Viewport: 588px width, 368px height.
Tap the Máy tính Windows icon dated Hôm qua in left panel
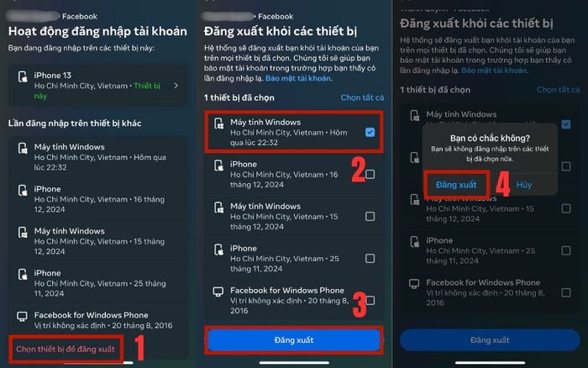point(23,149)
